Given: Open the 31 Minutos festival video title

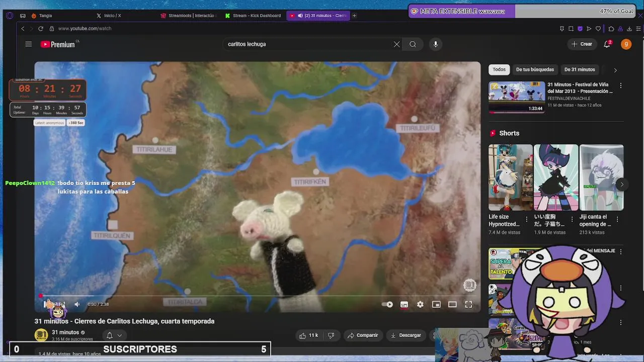Looking at the screenshot, I should click(580, 88).
